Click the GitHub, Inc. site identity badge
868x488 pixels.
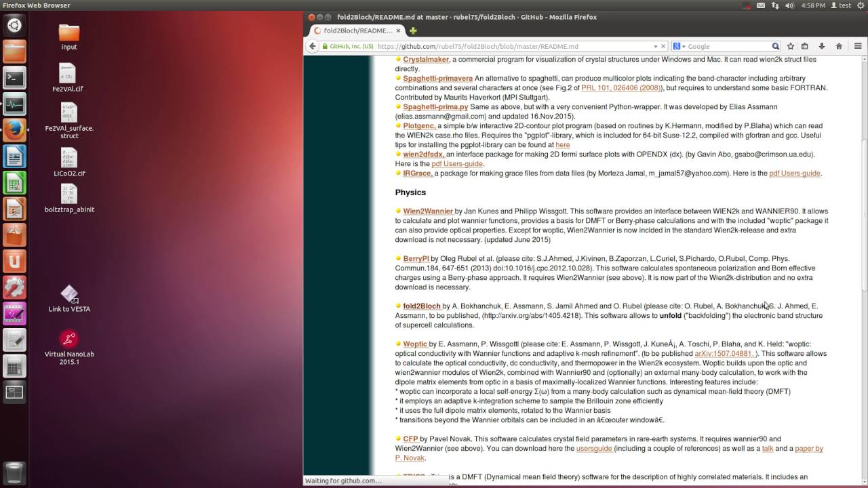click(347, 46)
